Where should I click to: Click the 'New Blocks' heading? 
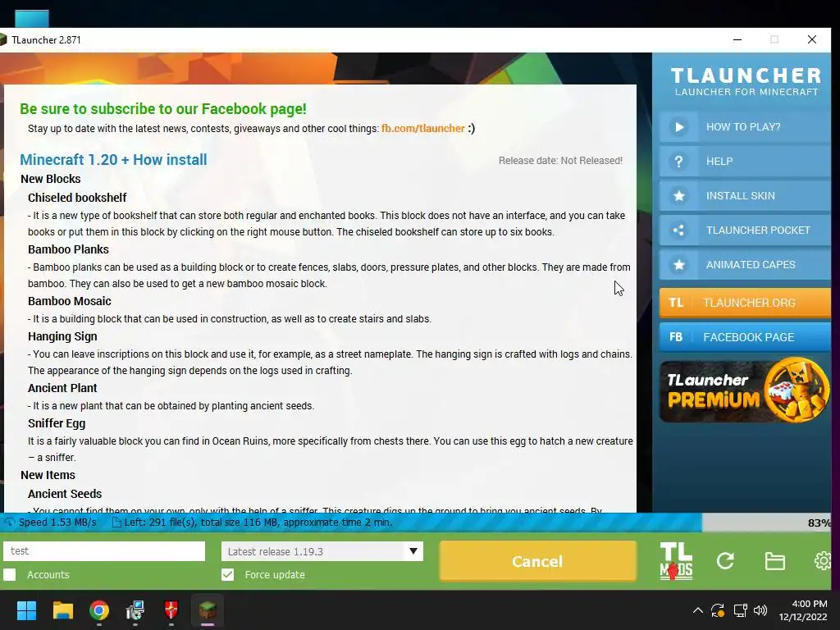click(50, 179)
